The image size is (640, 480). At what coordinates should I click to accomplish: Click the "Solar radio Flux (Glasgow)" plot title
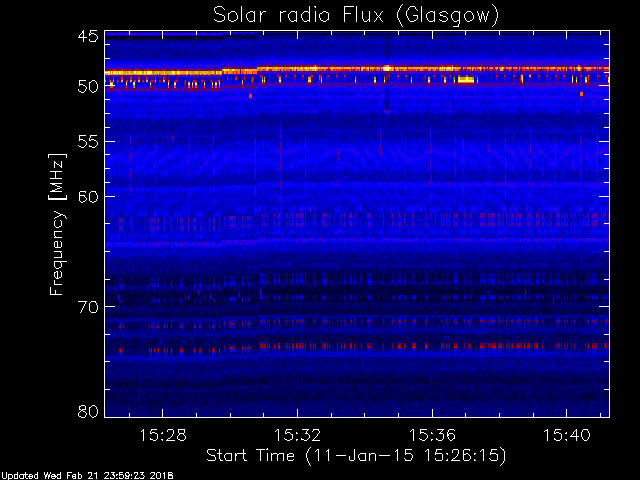[356, 15]
